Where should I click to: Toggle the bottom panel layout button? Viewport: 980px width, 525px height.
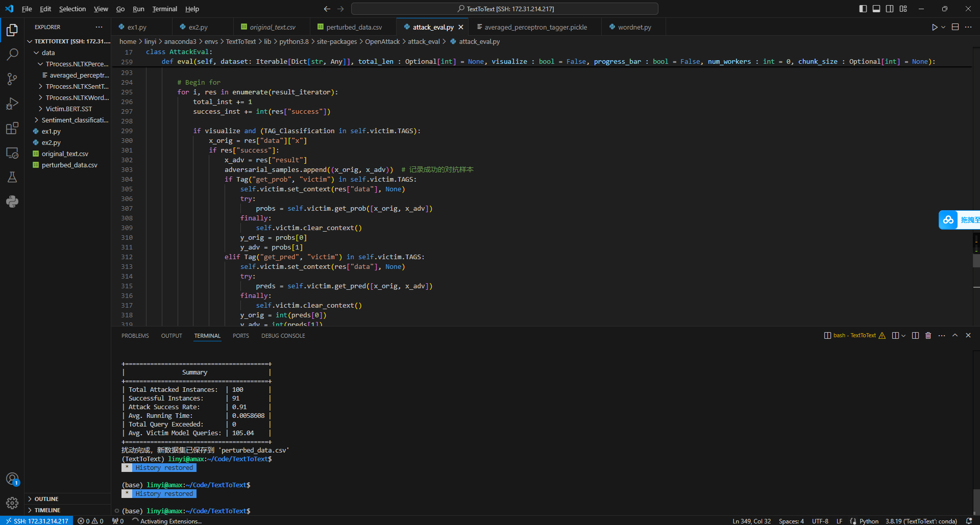tap(876, 9)
